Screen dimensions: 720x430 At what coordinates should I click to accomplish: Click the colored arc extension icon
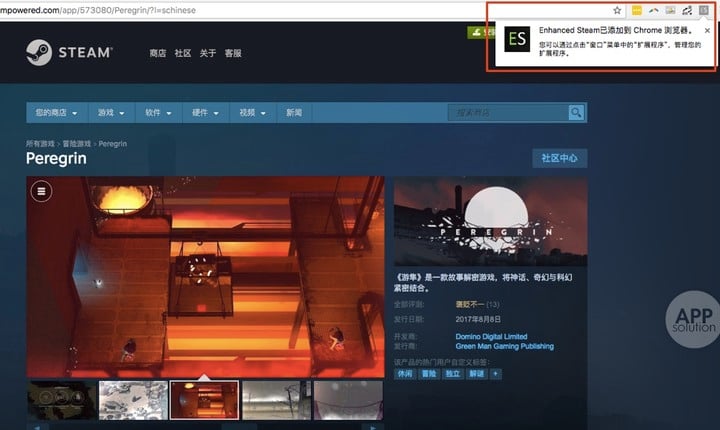coord(653,10)
